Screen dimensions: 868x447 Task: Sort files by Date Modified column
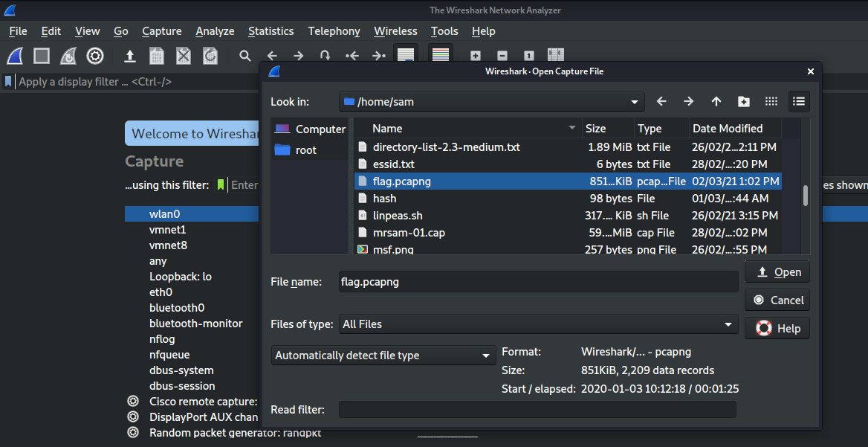735,129
